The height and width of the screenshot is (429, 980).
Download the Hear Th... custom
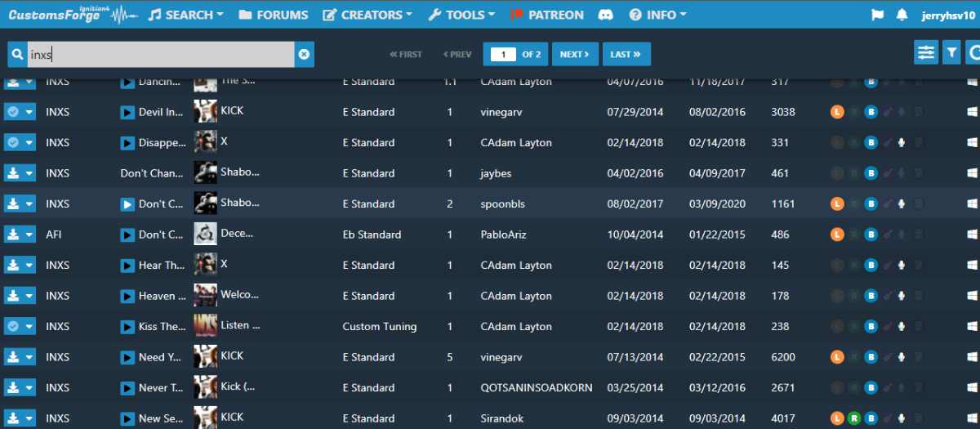point(13,265)
